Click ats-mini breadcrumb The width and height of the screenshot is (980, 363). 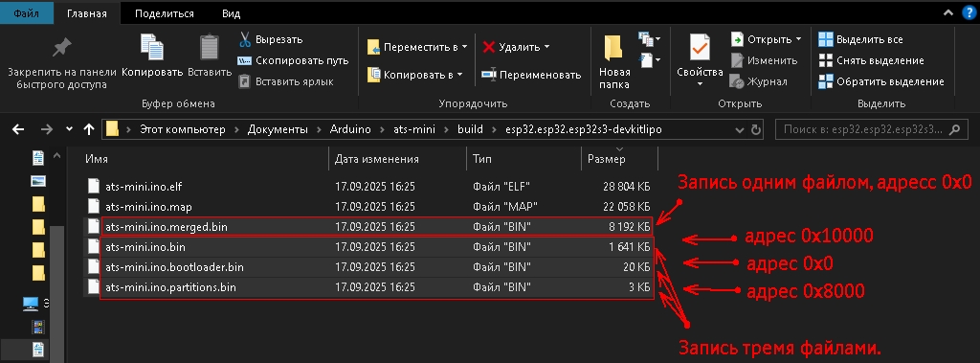tap(414, 129)
